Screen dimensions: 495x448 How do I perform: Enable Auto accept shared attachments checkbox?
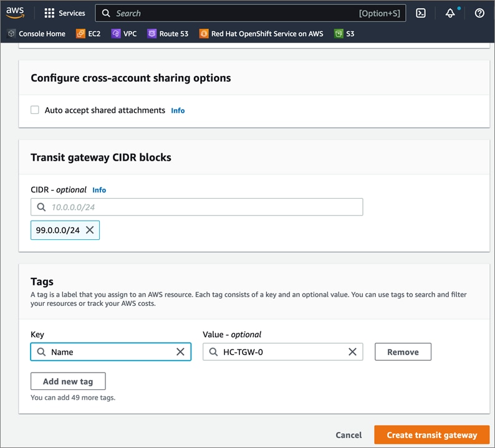35,110
